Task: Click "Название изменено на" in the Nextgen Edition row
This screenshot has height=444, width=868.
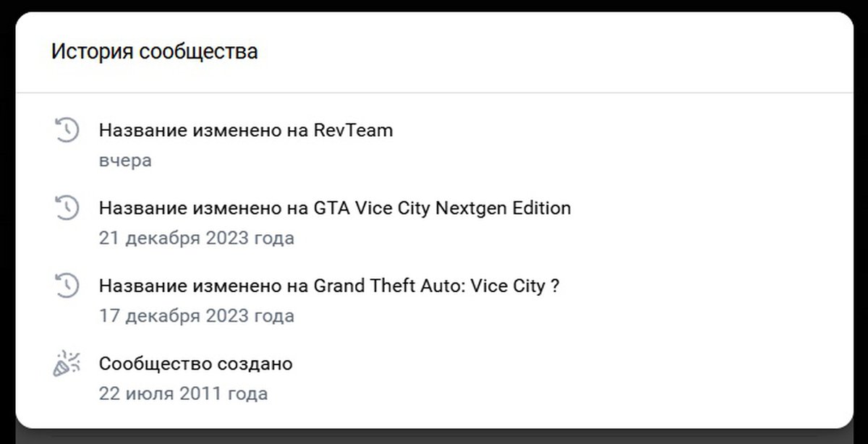Action: (x=203, y=208)
